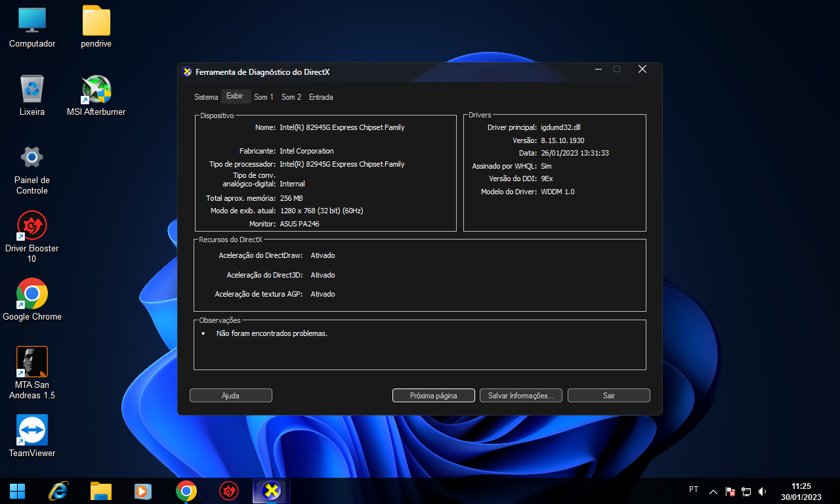Click the DirectX title bar icon
Image resolution: width=840 pixels, height=504 pixels.
[187, 72]
